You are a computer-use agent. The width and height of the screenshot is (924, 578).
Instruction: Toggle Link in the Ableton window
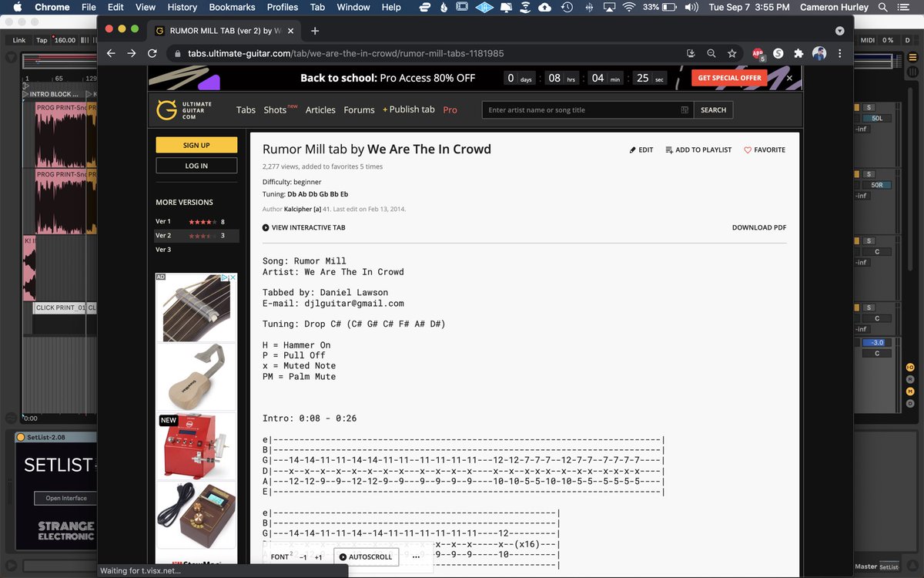point(18,40)
